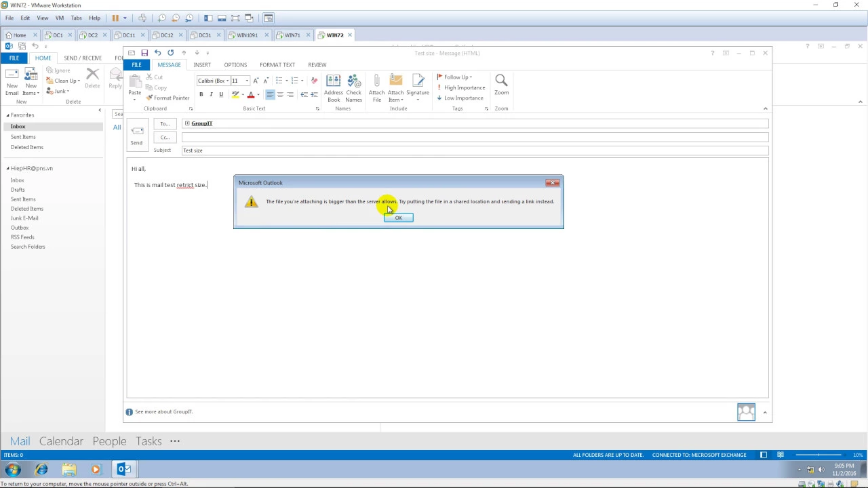Click the VMware suspend/pause toolbar icon

click(x=115, y=18)
